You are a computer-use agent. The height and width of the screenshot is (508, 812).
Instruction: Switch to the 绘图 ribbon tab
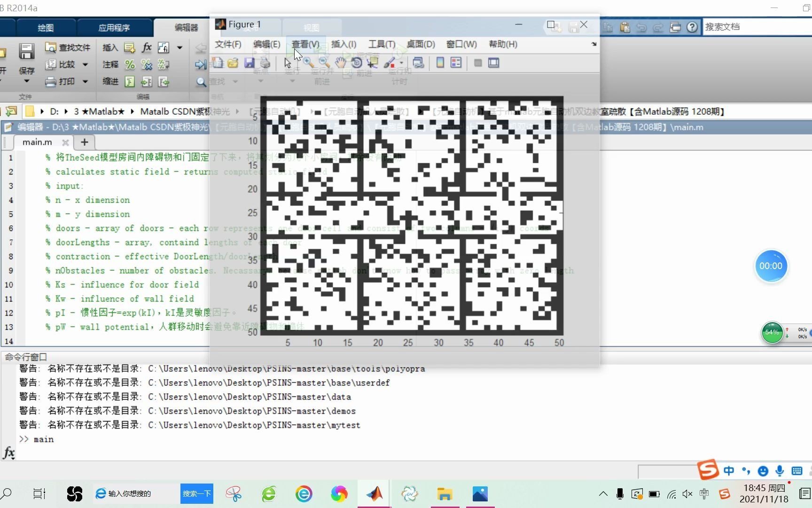coord(46,28)
